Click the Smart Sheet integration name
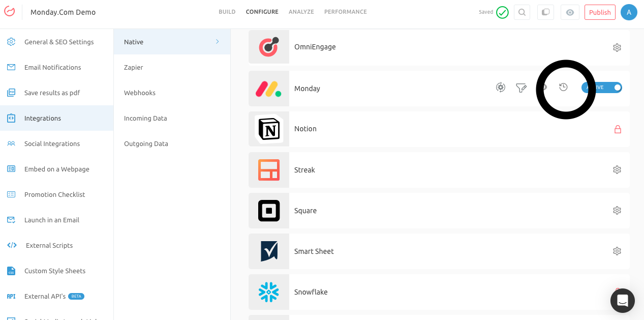 click(x=314, y=251)
